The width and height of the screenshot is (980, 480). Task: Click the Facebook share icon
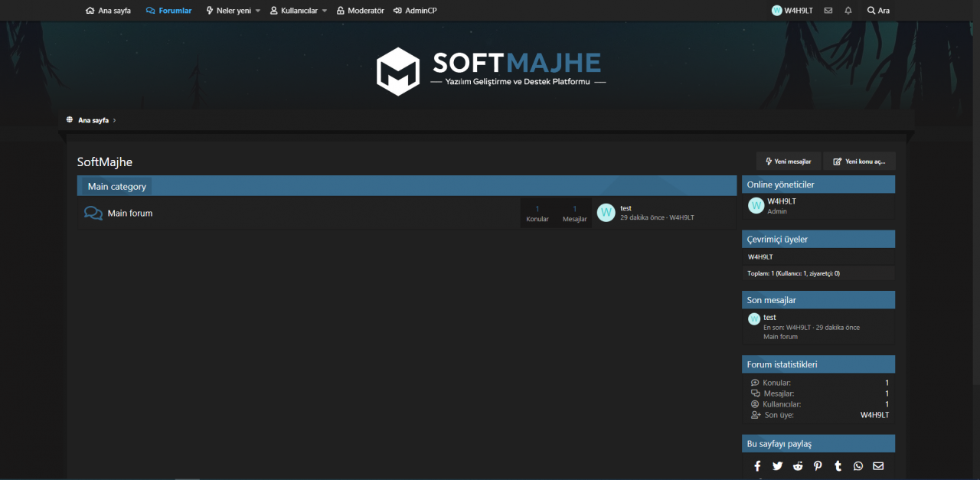tap(757, 466)
